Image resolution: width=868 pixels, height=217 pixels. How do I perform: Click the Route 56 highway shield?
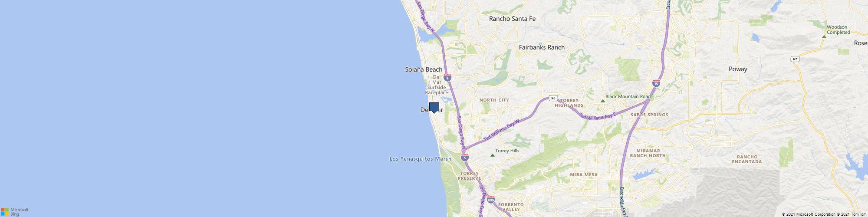[x=553, y=98]
